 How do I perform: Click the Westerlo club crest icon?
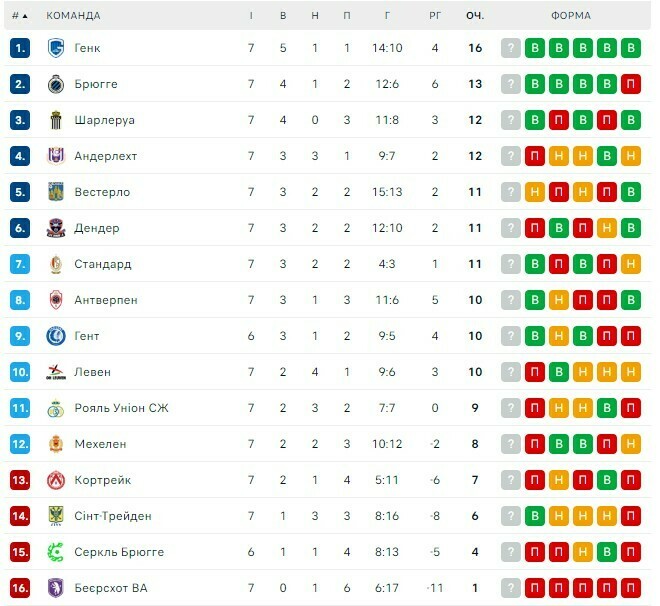coord(55,192)
